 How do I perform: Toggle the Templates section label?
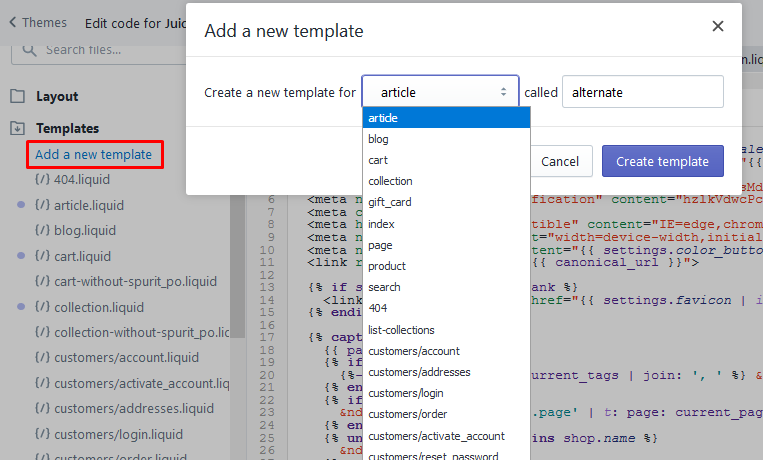pos(68,129)
